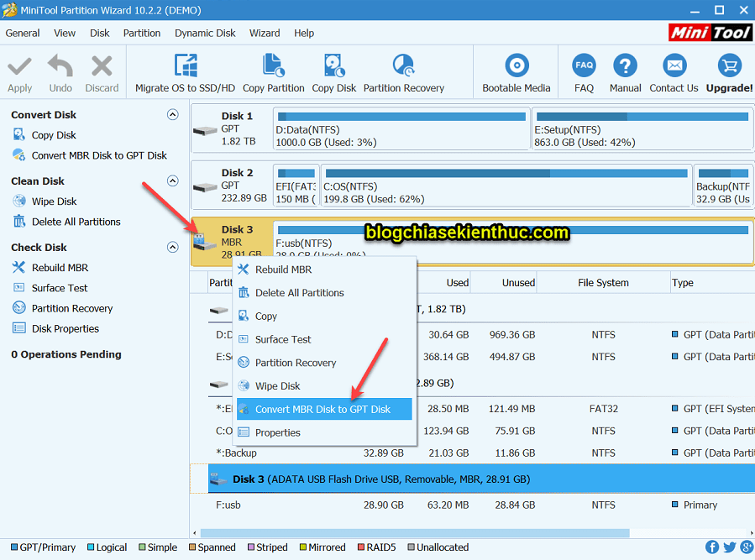This screenshot has width=755, height=560.
Task: Sort by the Unused column header
Action: coord(504,283)
